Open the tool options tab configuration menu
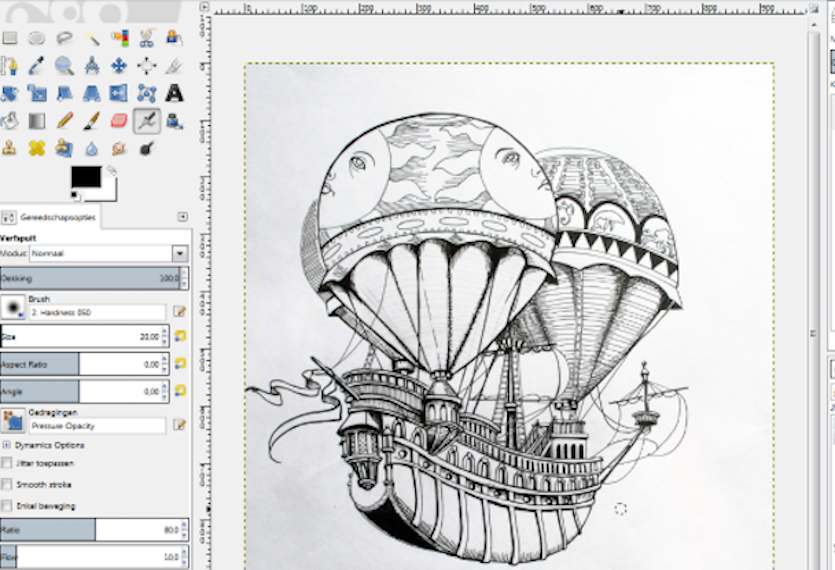This screenshot has height=570, width=835. (x=182, y=216)
